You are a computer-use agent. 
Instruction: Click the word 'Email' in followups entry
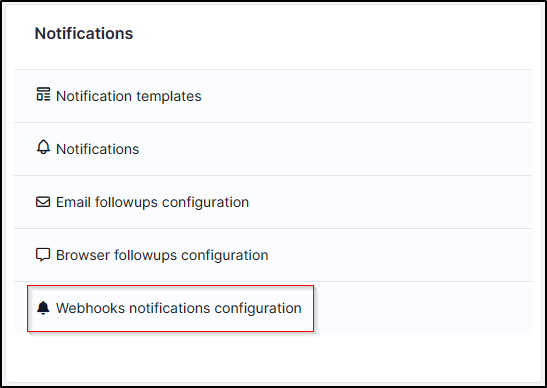pos(73,202)
